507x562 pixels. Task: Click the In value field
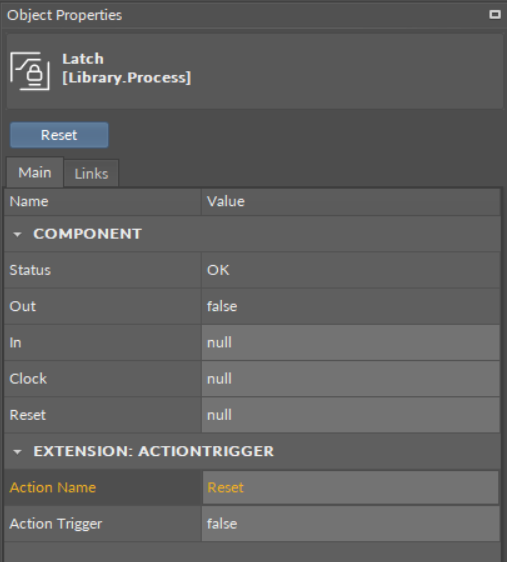[x=351, y=343]
